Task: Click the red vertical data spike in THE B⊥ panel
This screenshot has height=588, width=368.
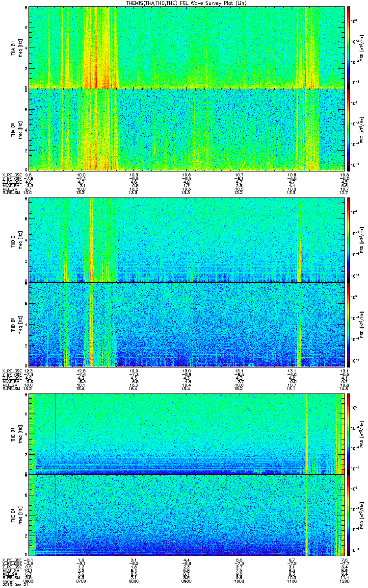Action: (55, 434)
